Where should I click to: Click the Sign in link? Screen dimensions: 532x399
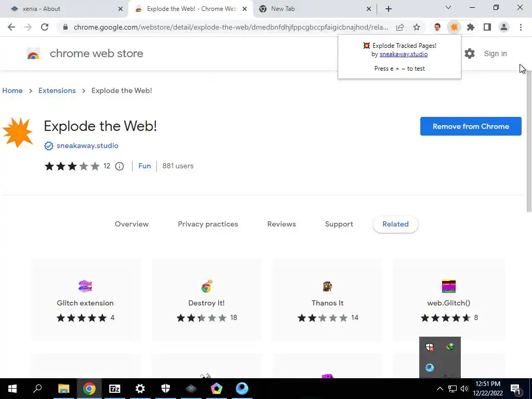[495, 54]
